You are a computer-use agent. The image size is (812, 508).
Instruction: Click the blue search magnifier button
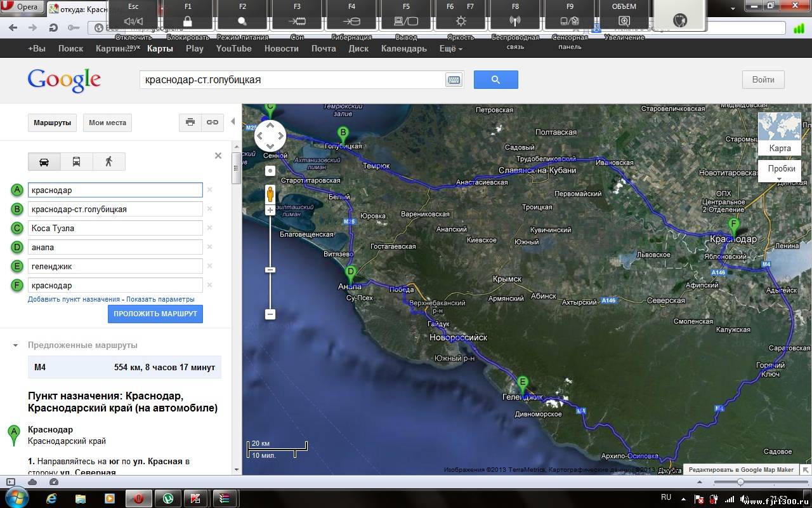(x=496, y=79)
